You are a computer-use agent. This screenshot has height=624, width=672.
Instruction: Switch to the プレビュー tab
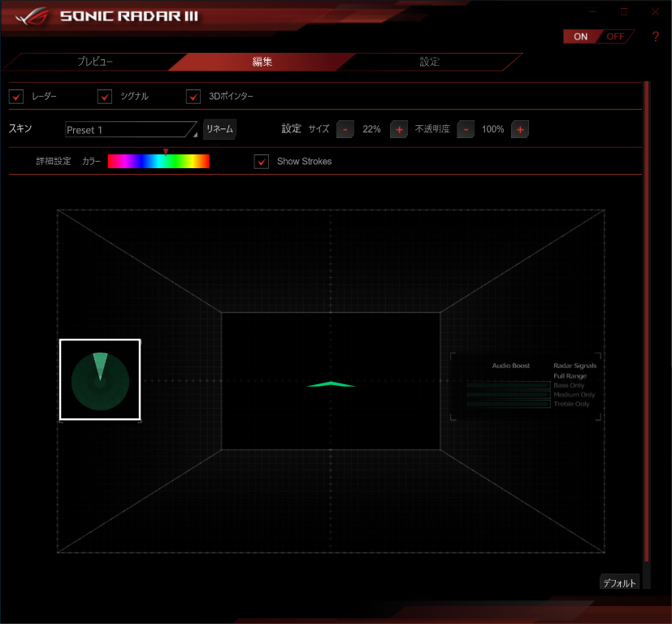point(95,62)
